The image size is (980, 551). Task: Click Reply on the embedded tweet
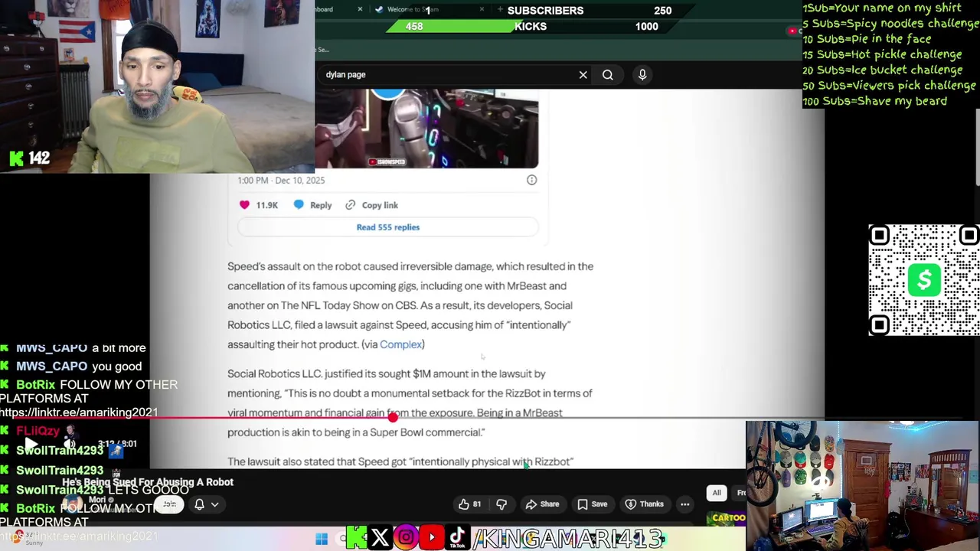[x=312, y=205]
